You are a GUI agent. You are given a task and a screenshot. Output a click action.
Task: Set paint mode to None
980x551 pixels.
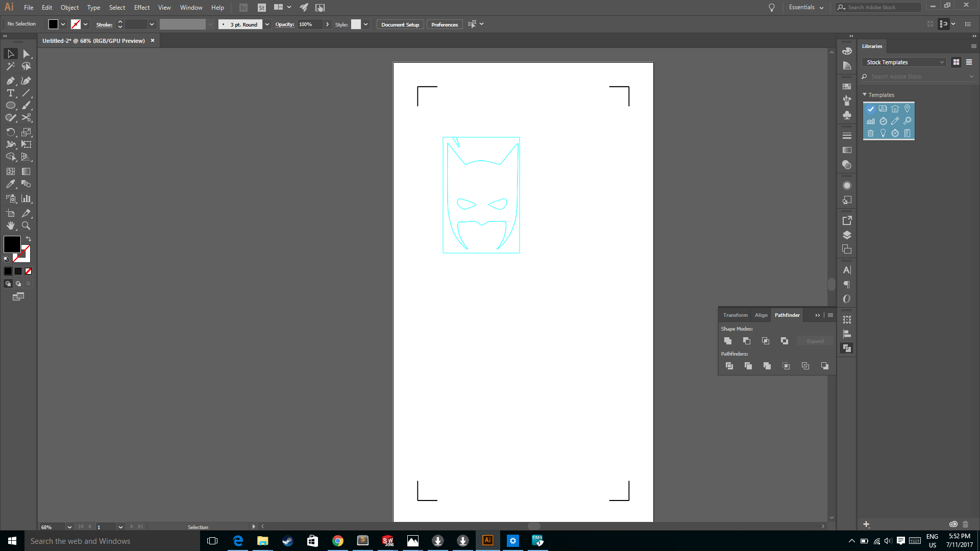[x=29, y=271]
